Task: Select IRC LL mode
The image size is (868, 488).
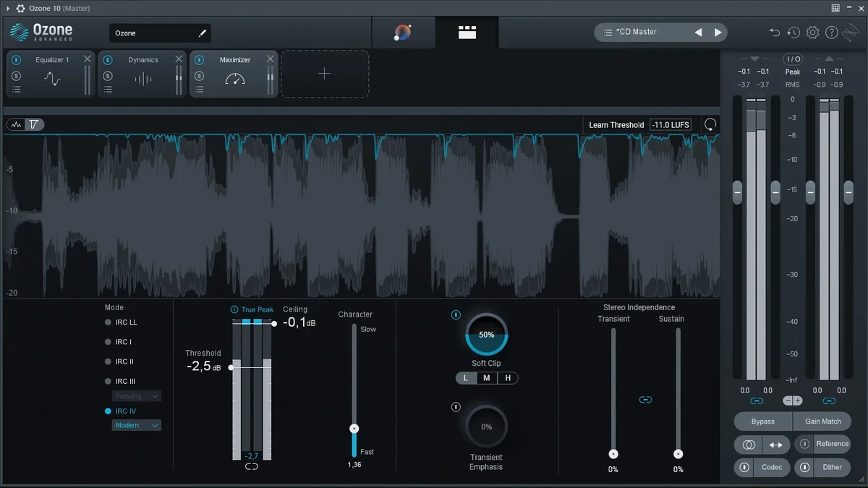Action: pyautogui.click(x=121, y=322)
